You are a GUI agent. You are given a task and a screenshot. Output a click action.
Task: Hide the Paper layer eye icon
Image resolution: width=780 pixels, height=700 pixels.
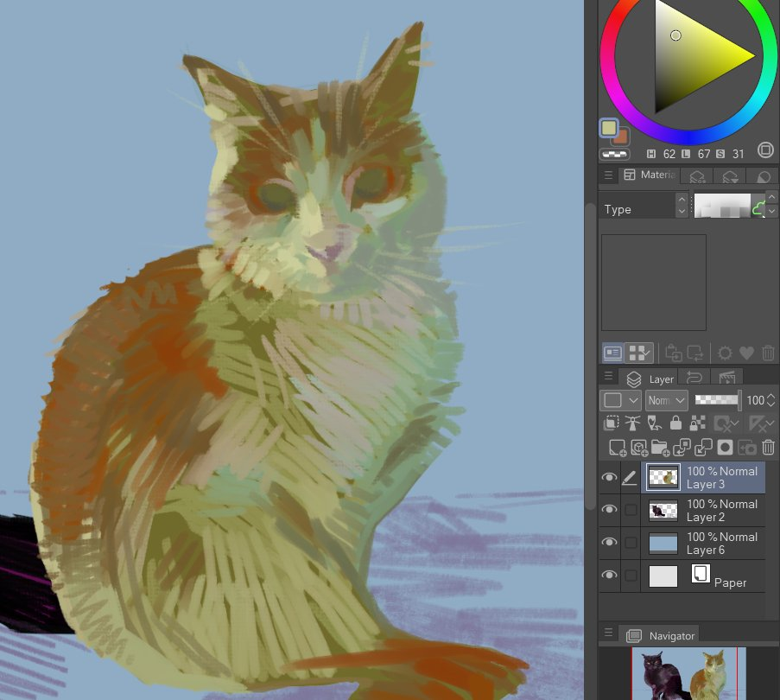point(609,575)
